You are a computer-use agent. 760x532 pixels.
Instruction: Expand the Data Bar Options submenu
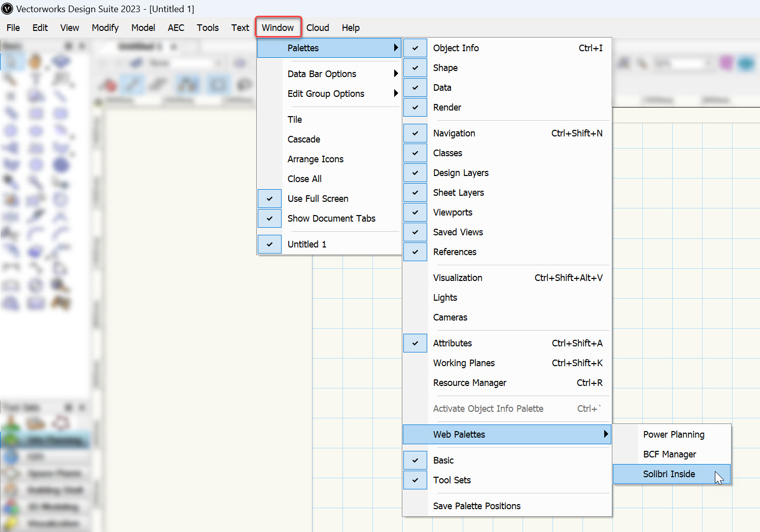[x=329, y=74]
